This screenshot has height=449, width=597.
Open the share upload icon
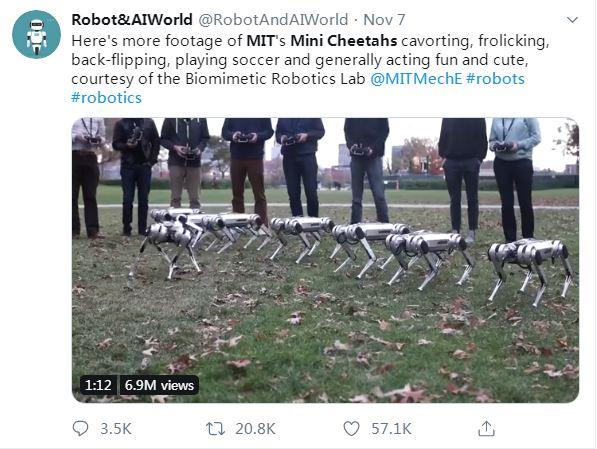[x=486, y=428]
